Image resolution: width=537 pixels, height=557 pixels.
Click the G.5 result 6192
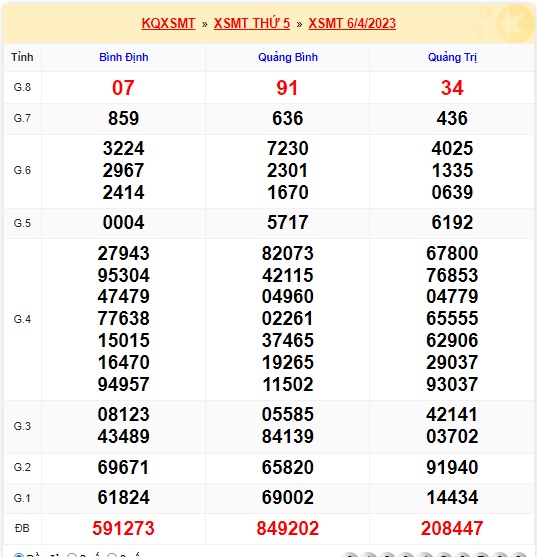452,223
